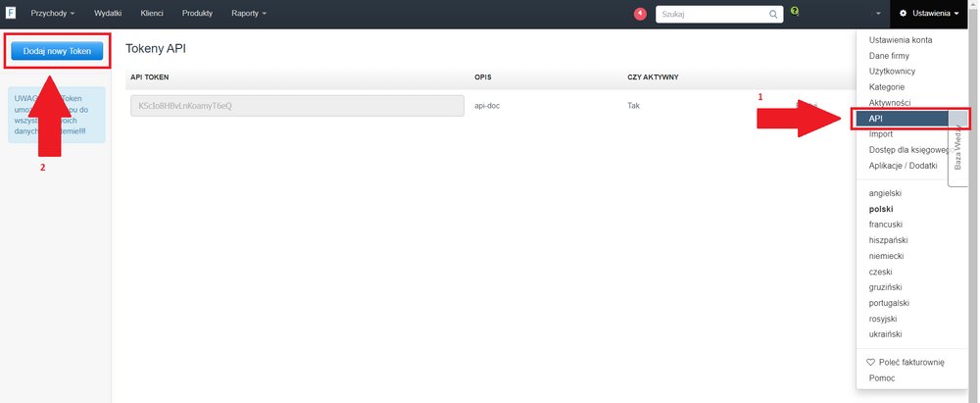This screenshot has height=403, width=980.
Task: Open the red notifications badge
Action: pyautogui.click(x=640, y=14)
